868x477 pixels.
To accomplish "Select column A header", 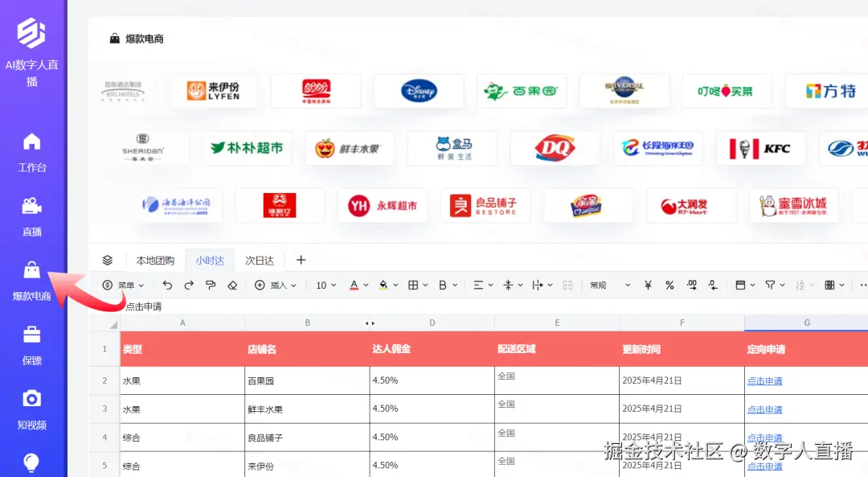I will pyautogui.click(x=182, y=323).
